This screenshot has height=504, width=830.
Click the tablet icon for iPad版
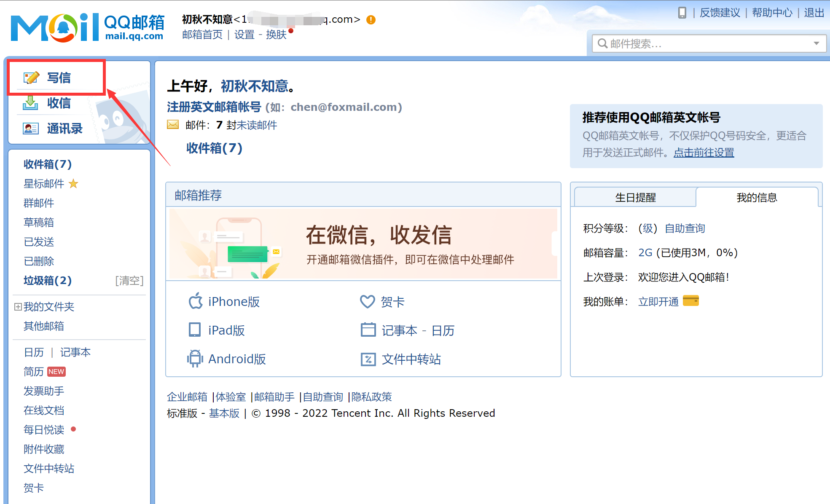(195, 330)
